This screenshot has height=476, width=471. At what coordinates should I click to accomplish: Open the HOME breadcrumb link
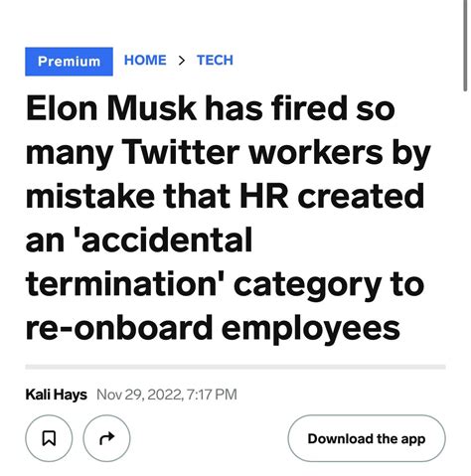(145, 61)
